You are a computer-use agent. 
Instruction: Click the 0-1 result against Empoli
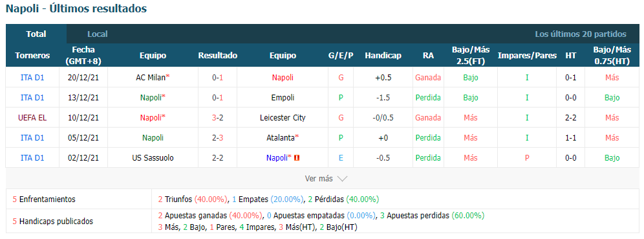coord(218,98)
